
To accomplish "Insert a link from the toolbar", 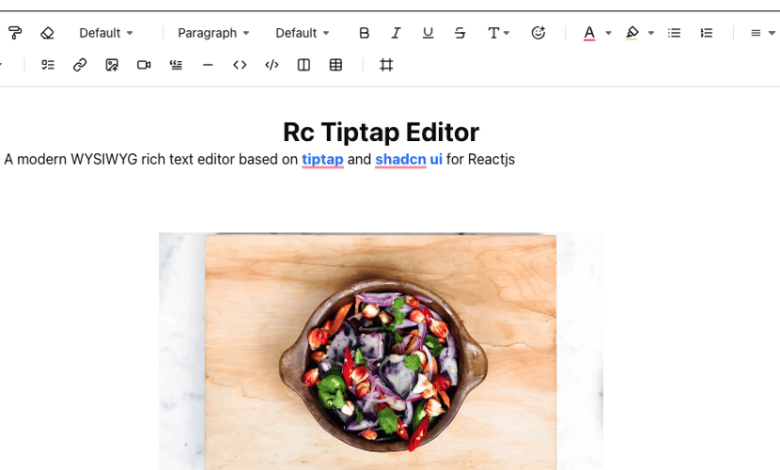I will [x=80, y=65].
